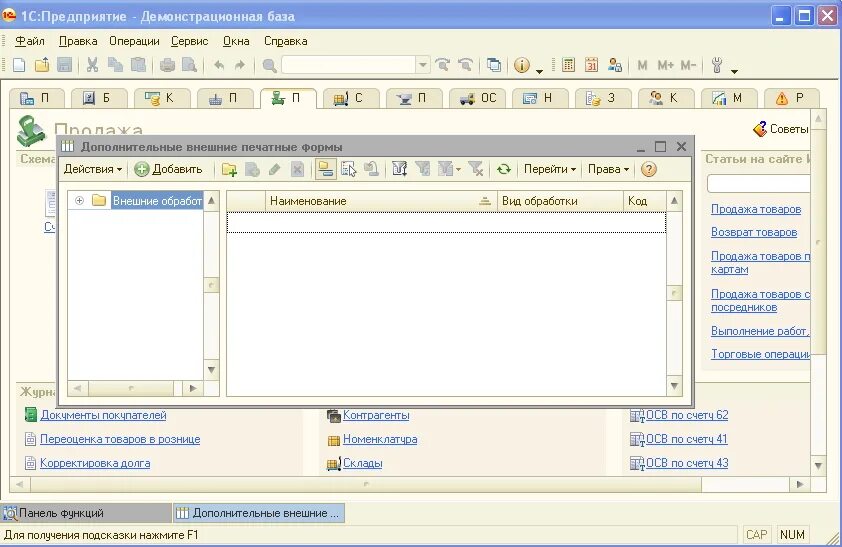The image size is (842, 547).
Task: Open the Права dropdown menu
Action: click(608, 169)
